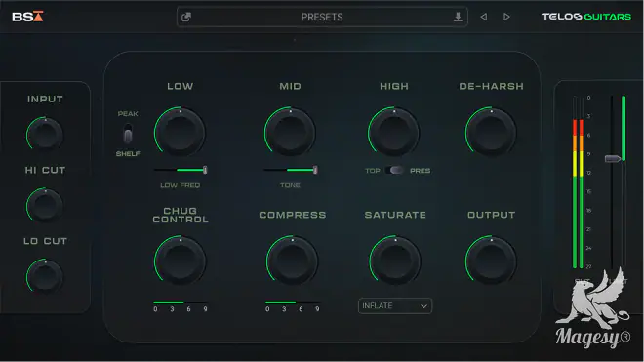Click the Chug Control knob

click(x=180, y=261)
